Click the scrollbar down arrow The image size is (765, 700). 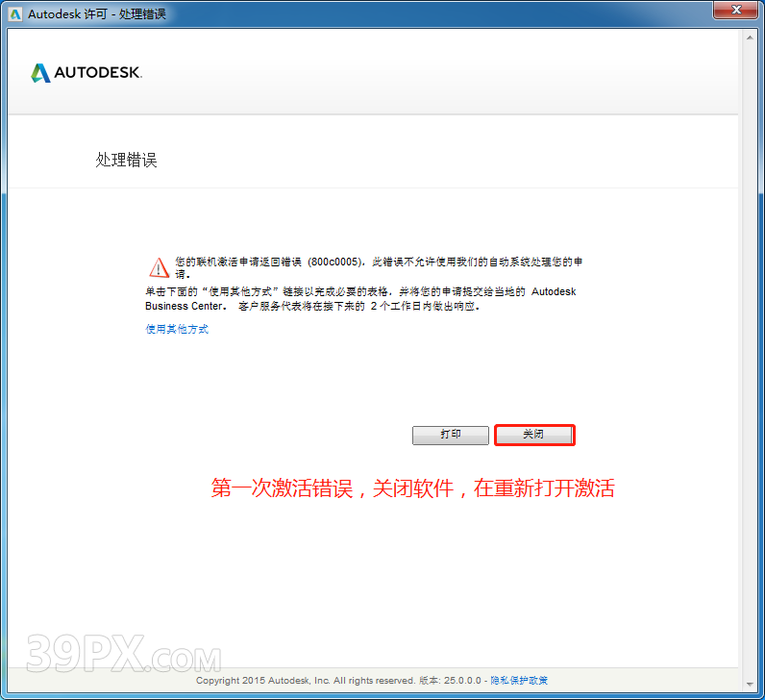point(750,684)
